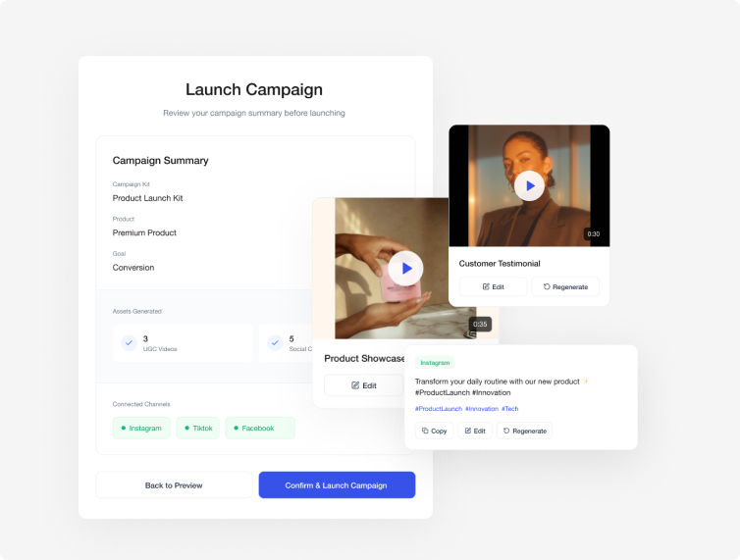Screen dimensions: 740x560
Task: Play the Product Showcase video
Action: pos(405,269)
